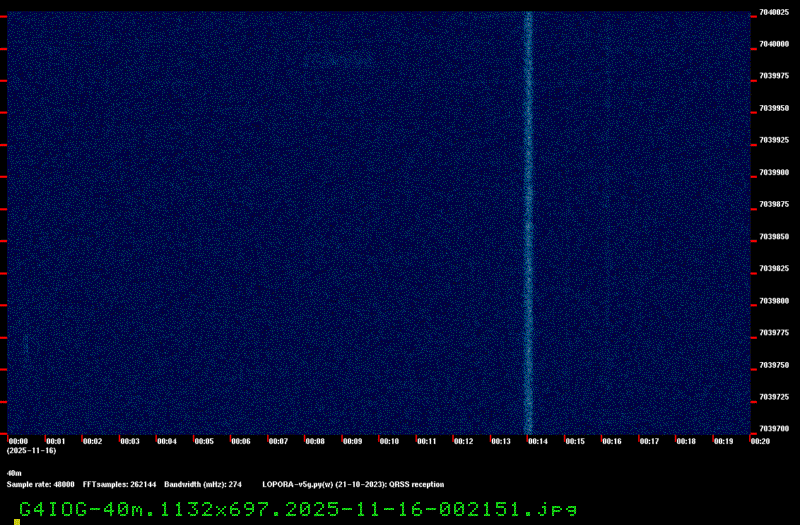Click the 7039875 frequency label
The width and height of the screenshot is (800, 525).
[x=774, y=204]
